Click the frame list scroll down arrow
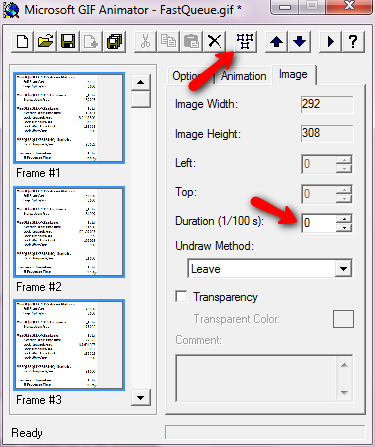This screenshot has width=375, height=447. tap(141, 397)
